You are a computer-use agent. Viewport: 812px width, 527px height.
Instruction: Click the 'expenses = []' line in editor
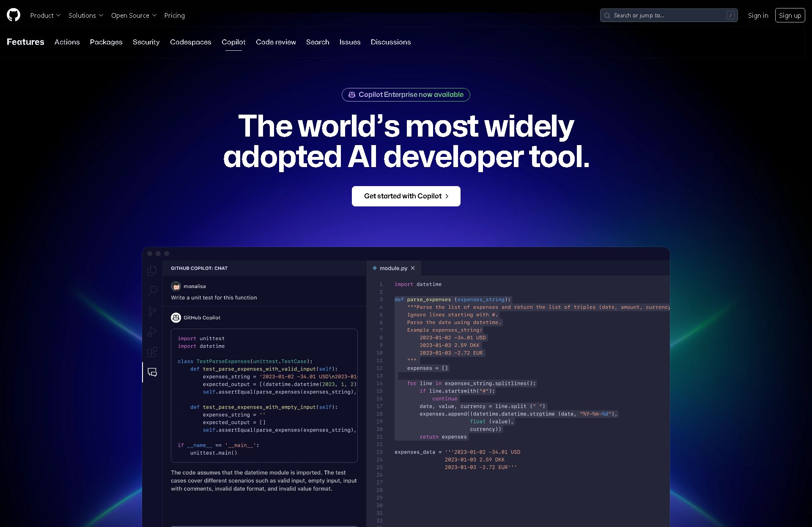pyautogui.click(x=428, y=368)
